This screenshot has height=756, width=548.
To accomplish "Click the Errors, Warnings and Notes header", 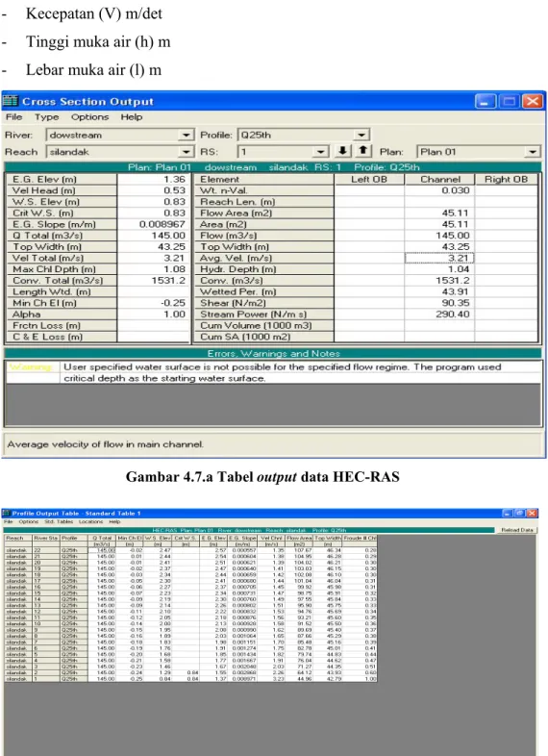I will (273, 353).
